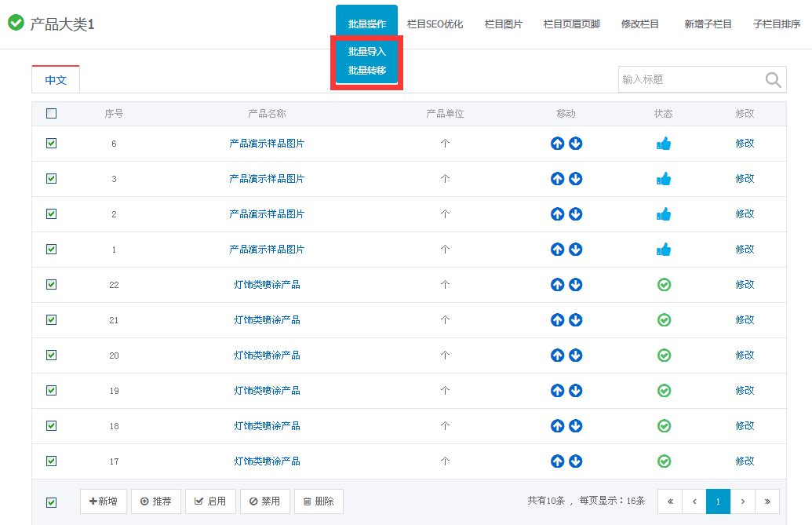Screen dimensions: 812x525
Task: Open the 栏目SEO优化 menu item
Action: [x=435, y=24]
